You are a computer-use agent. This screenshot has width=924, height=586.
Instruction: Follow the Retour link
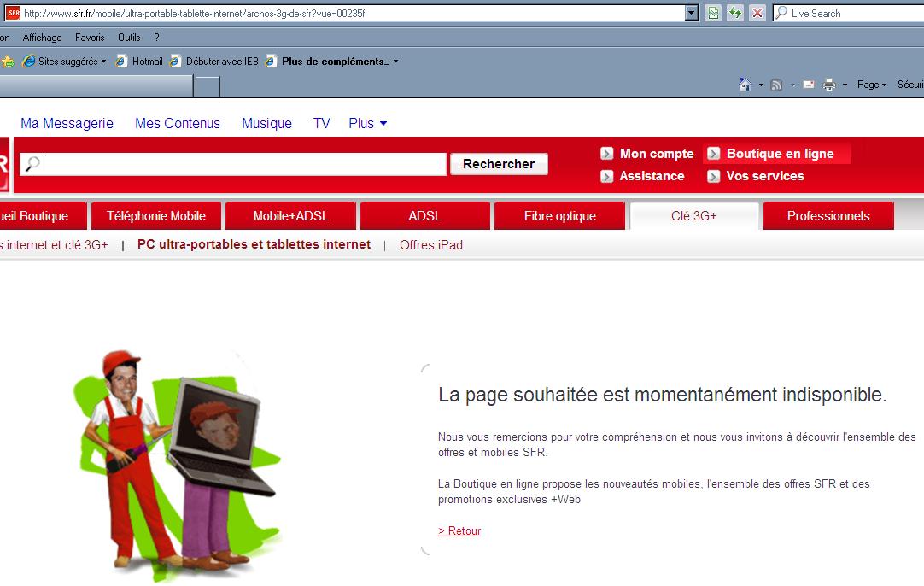459,530
